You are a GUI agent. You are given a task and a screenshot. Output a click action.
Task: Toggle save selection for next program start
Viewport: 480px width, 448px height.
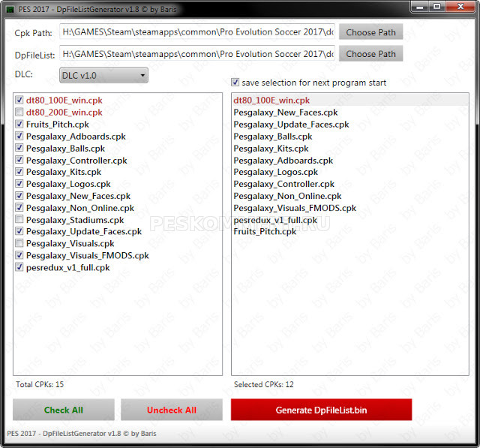pyautogui.click(x=235, y=82)
